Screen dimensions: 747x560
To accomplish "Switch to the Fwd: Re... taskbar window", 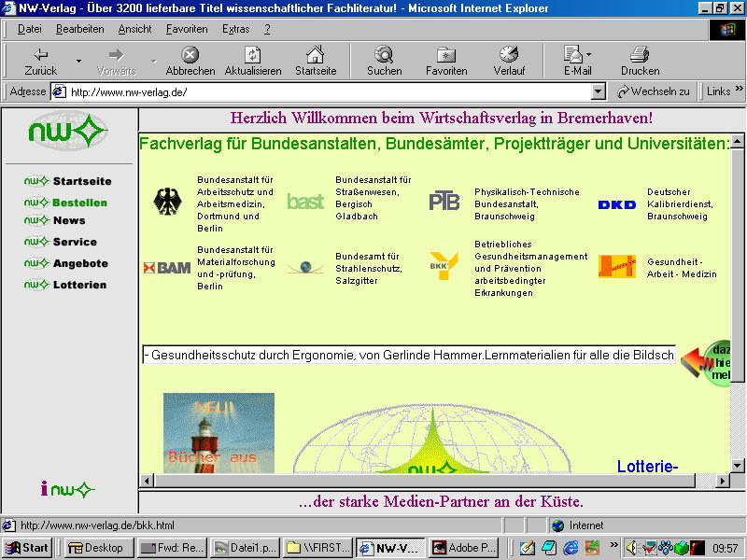I will tap(173, 548).
